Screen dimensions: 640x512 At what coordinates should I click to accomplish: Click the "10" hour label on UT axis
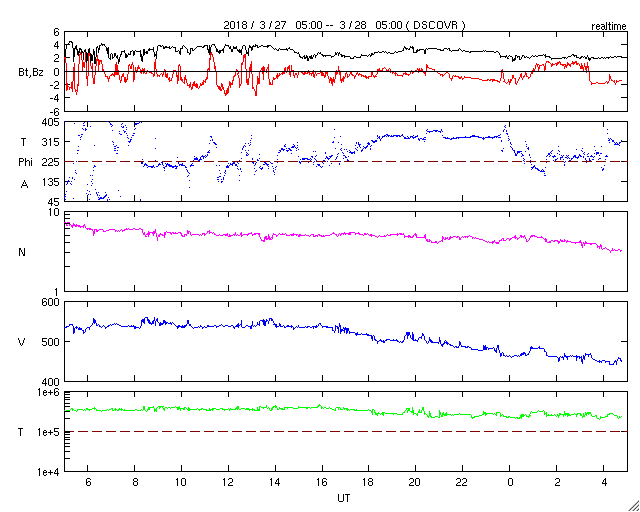[x=181, y=482]
